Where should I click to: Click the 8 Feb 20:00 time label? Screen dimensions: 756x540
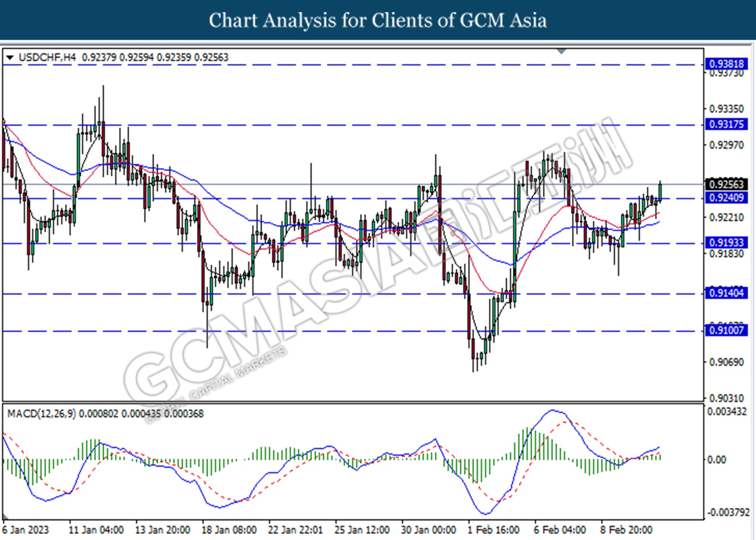626,530
